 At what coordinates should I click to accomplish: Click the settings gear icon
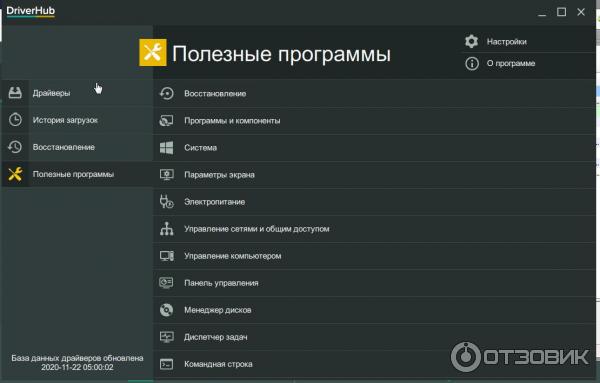471,41
